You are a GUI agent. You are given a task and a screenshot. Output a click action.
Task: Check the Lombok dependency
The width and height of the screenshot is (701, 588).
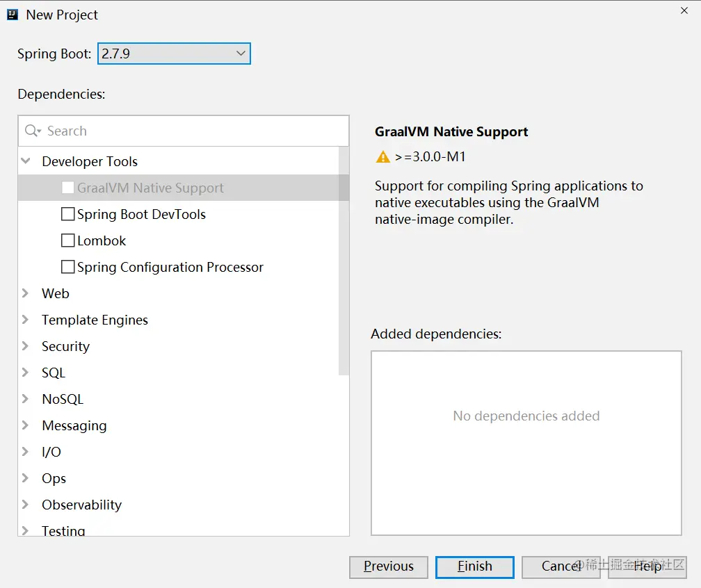(x=68, y=240)
